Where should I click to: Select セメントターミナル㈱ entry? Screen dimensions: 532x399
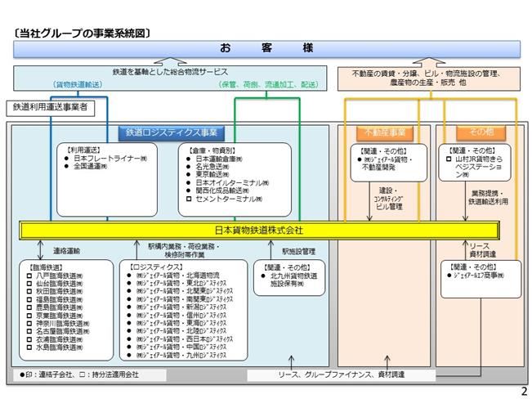pyautogui.click(x=224, y=199)
